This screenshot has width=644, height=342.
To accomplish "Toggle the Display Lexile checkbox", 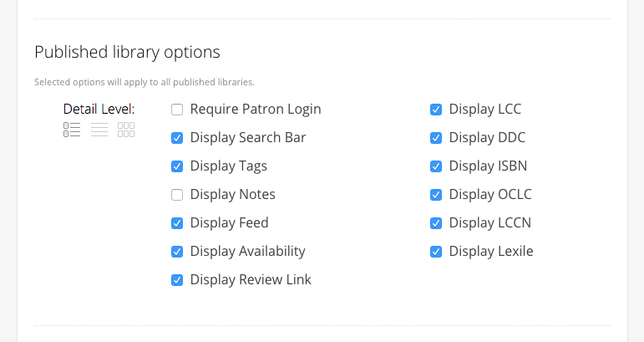I will 436,252.
